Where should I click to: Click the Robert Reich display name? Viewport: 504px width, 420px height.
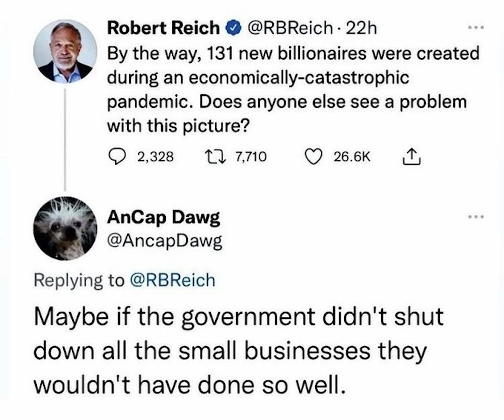(x=163, y=28)
